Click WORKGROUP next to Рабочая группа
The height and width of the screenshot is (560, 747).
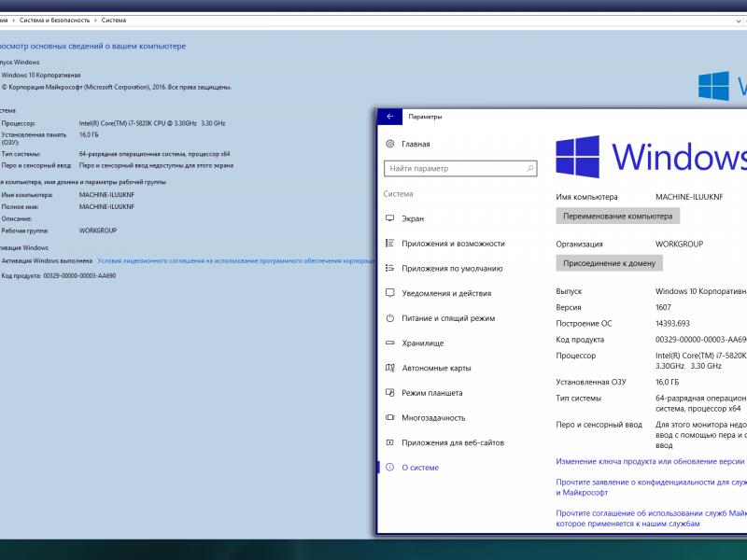98,231
